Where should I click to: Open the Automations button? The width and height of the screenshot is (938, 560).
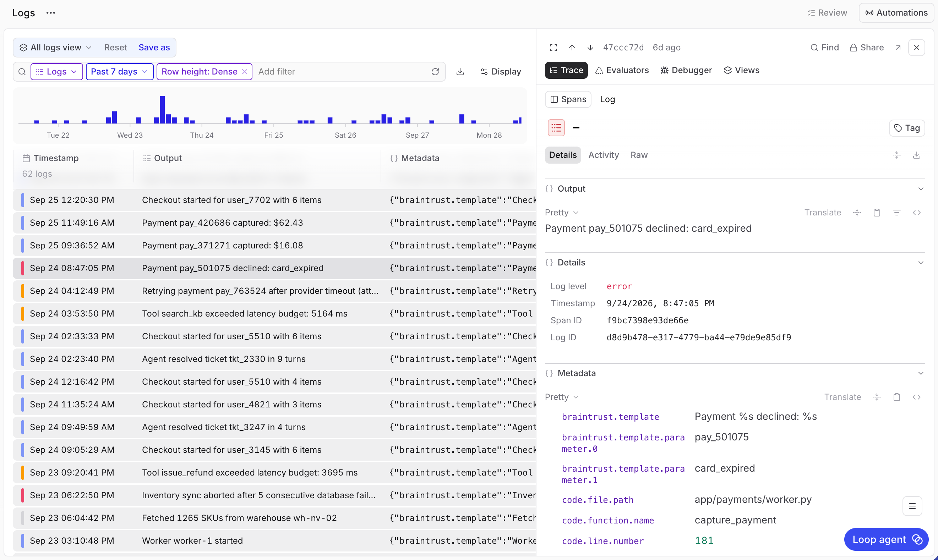point(896,13)
